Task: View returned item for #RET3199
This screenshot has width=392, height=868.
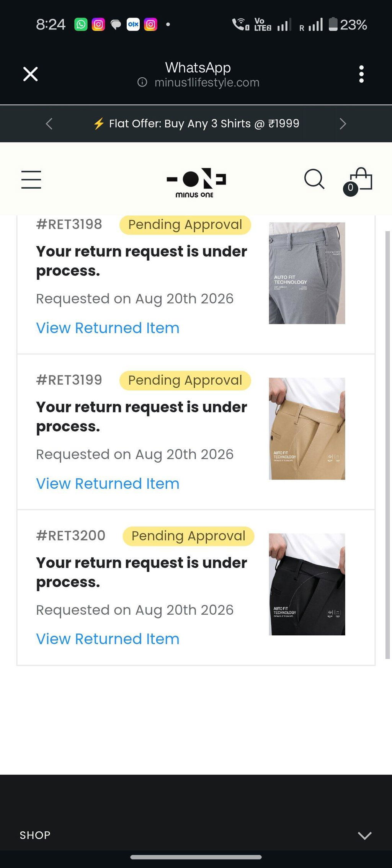Action: (108, 483)
